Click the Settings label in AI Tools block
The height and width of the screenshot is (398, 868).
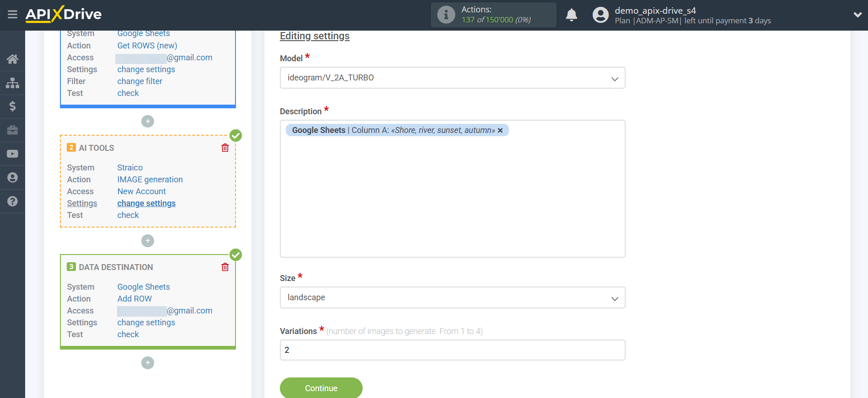82,203
